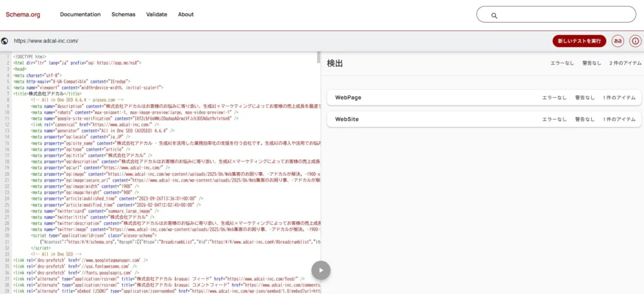Screen dimensions: 644x294
Task: Click the round play button to run code
Action: click(x=321, y=270)
